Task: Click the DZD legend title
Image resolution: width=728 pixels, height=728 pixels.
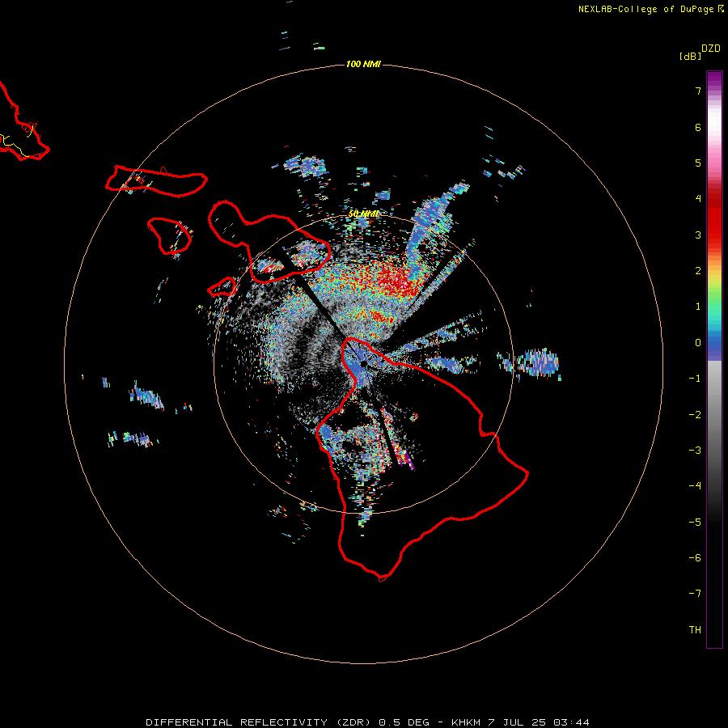Action: [711, 49]
